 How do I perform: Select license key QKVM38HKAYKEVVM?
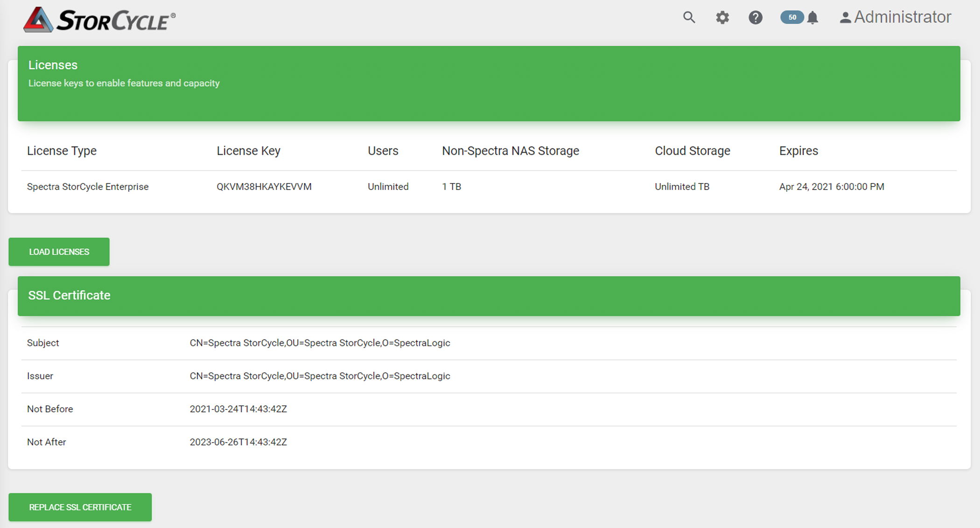[x=264, y=187]
